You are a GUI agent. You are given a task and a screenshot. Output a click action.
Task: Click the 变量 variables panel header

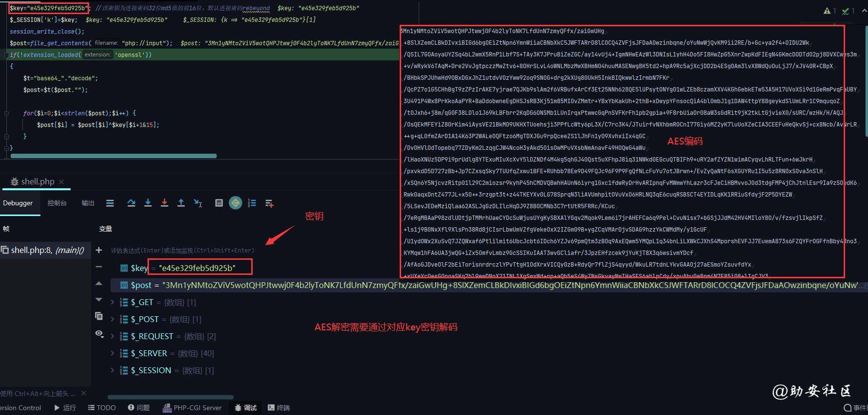coord(106,229)
